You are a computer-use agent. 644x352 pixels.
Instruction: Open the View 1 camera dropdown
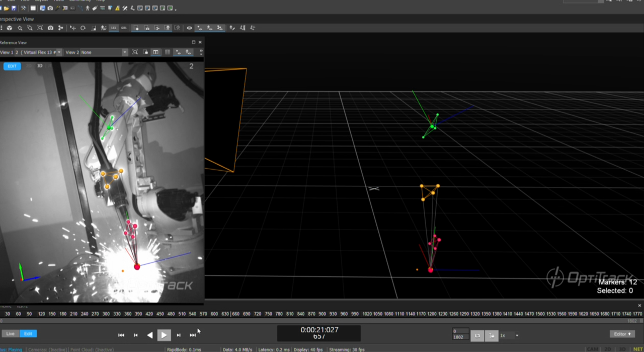(x=39, y=52)
